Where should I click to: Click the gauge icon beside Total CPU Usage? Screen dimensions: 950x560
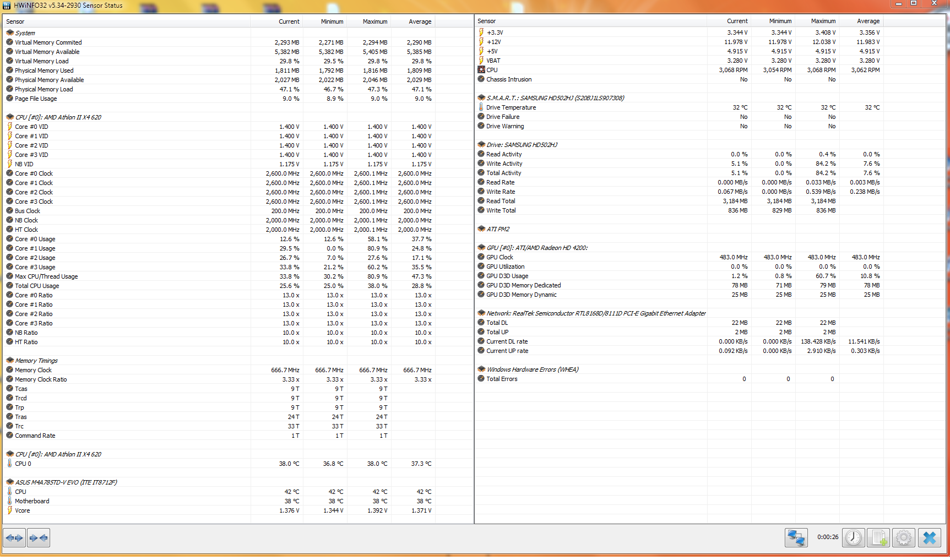(10, 286)
